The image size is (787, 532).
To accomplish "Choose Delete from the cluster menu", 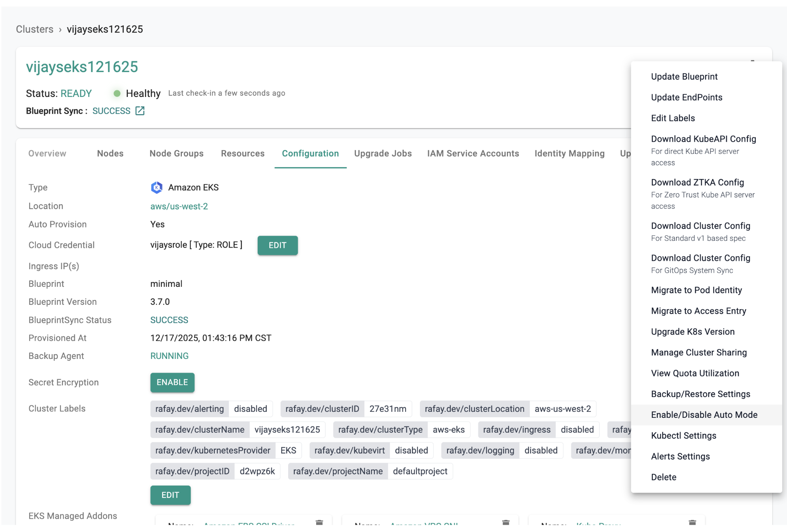I will 664,477.
